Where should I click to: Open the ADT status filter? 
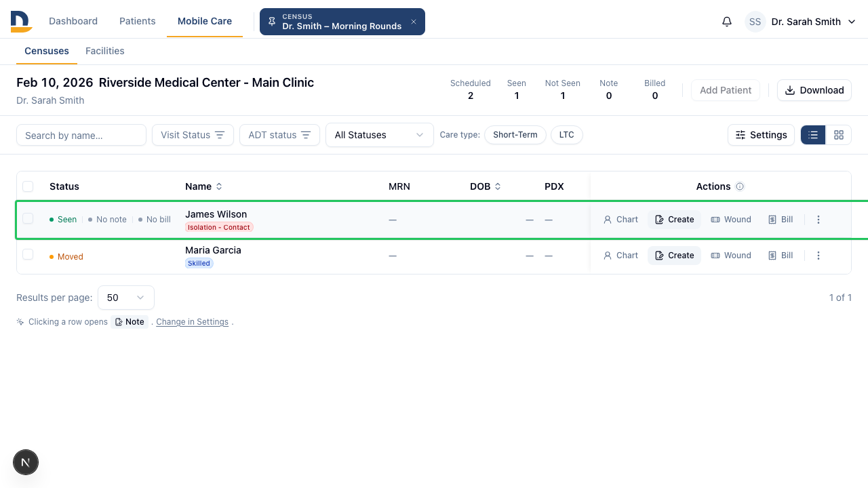click(279, 135)
